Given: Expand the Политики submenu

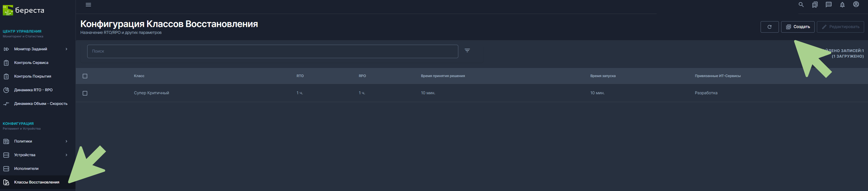Looking at the screenshot, I should click(66, 141).
